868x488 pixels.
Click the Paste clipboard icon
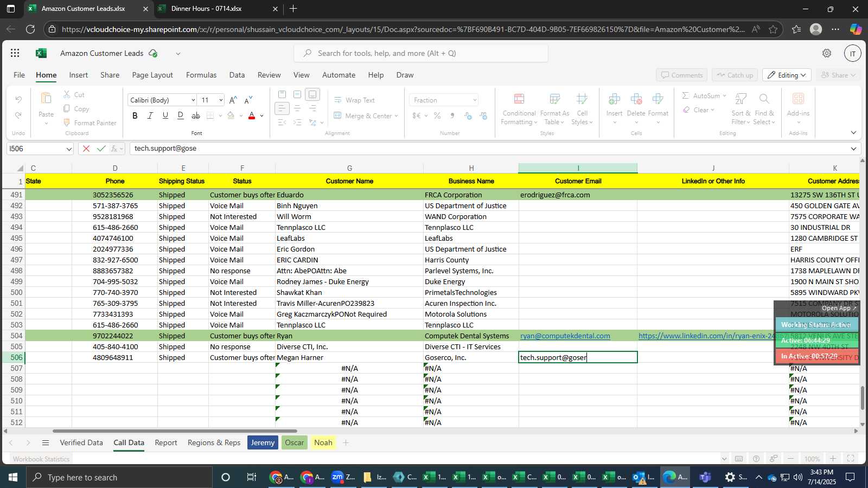[x=46, y=99]
